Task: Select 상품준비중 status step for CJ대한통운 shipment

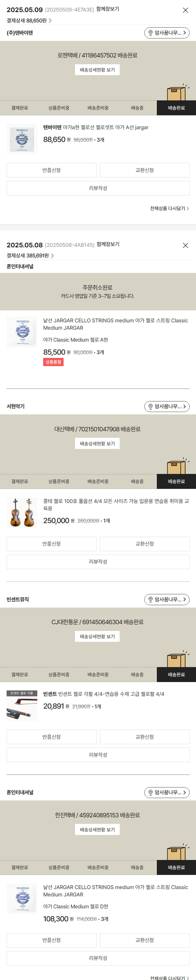Action: [59, 675]
